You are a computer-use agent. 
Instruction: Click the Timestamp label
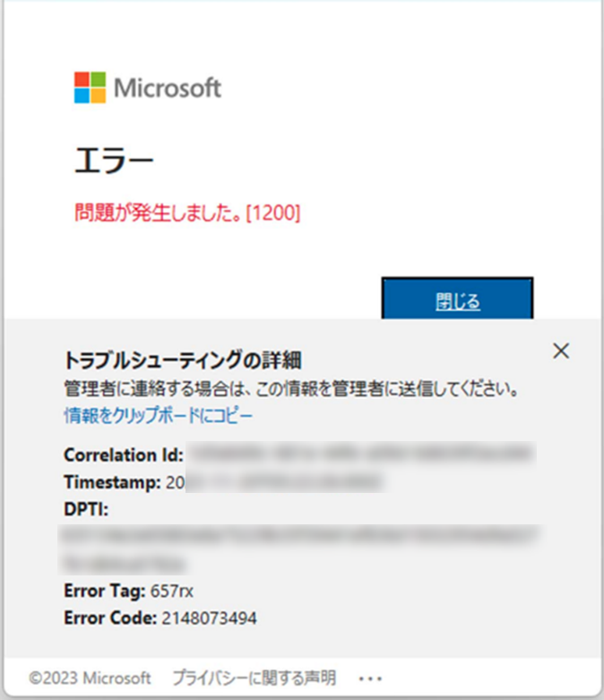(113, 482)
